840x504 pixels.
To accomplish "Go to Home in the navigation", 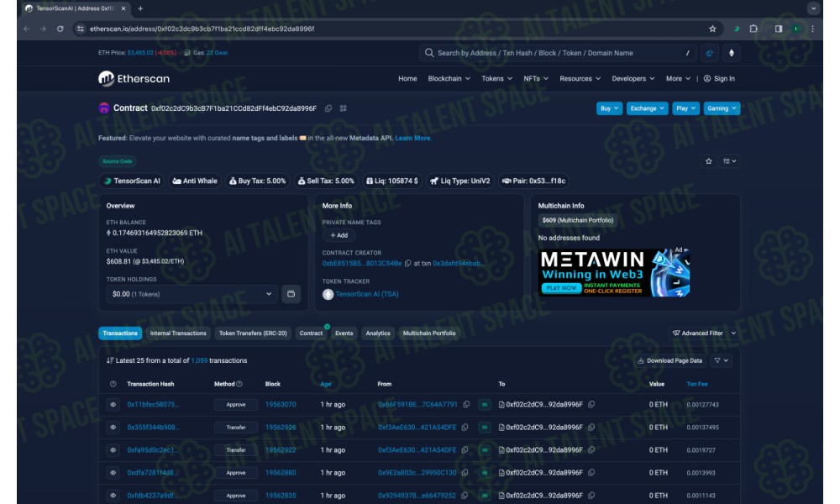I will [x=407, y=79].
